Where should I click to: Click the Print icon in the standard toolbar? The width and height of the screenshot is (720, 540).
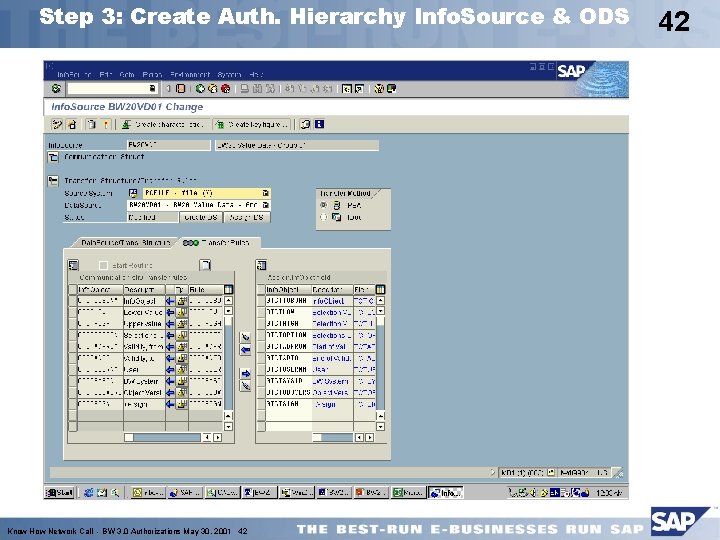pyautogui.click(x=245, y=89)
